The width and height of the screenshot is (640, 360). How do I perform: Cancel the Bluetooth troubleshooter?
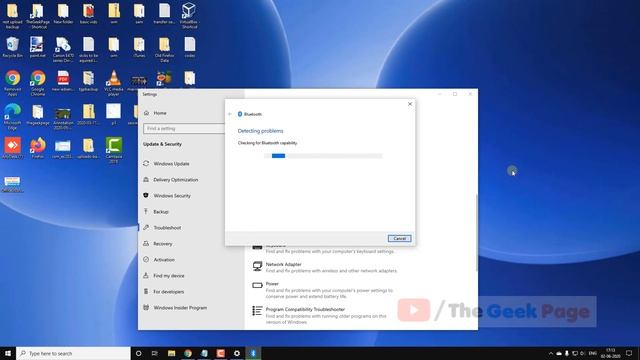[x=399, y=238]
